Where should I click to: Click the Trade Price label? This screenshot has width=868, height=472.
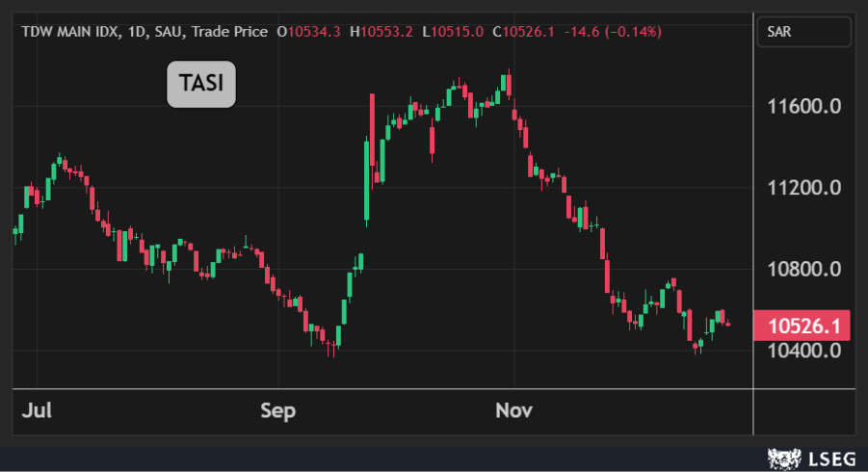tap(229, 32)
